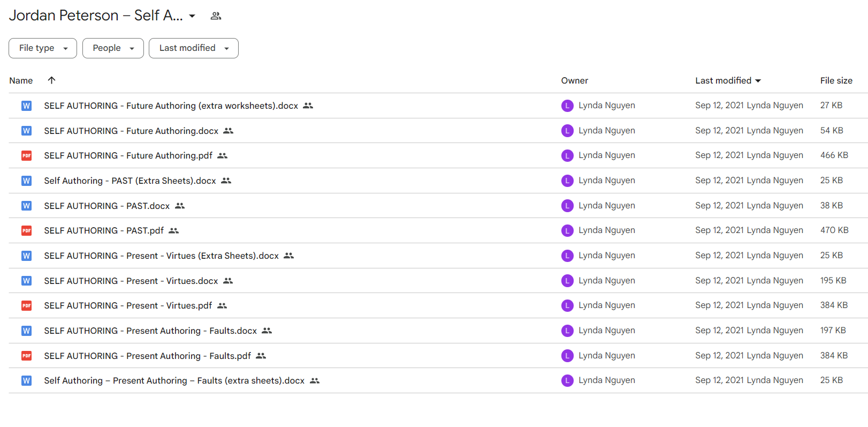The image size is (868, 427).
Task: Open the Last modified filter chip
Action: (x=194, y=48)
